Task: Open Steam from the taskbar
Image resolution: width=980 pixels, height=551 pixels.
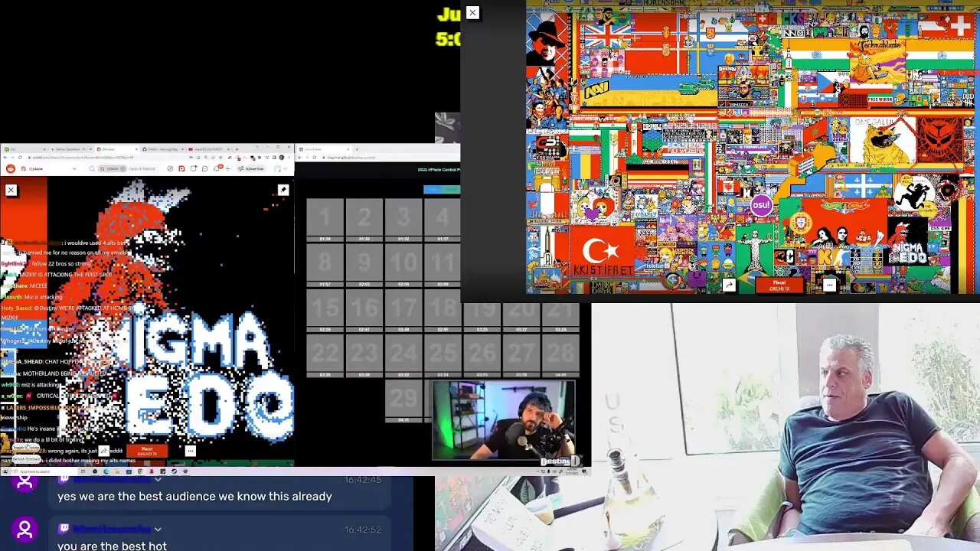Action: coord(174,471)
